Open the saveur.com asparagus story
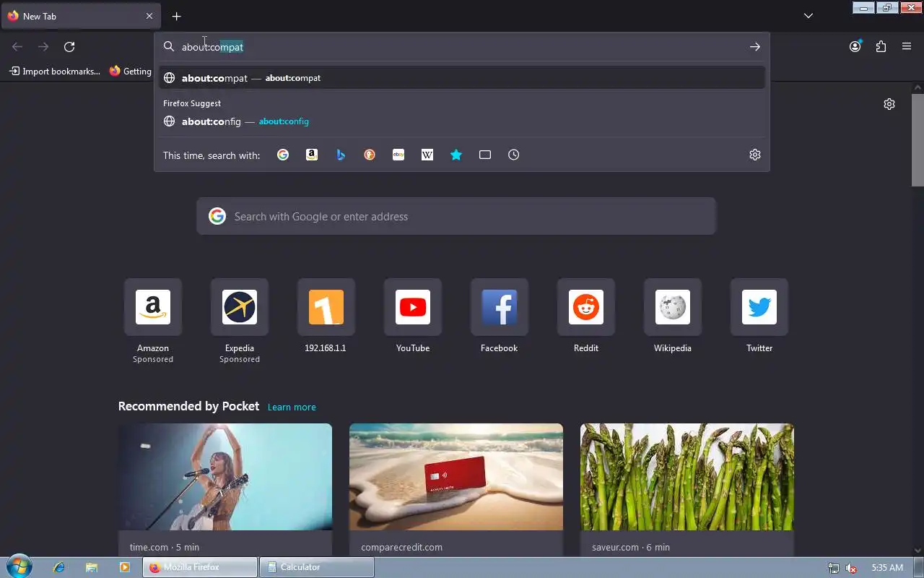Screen dimensions: 924x578 pyautogui.click(x=687, y=489)
